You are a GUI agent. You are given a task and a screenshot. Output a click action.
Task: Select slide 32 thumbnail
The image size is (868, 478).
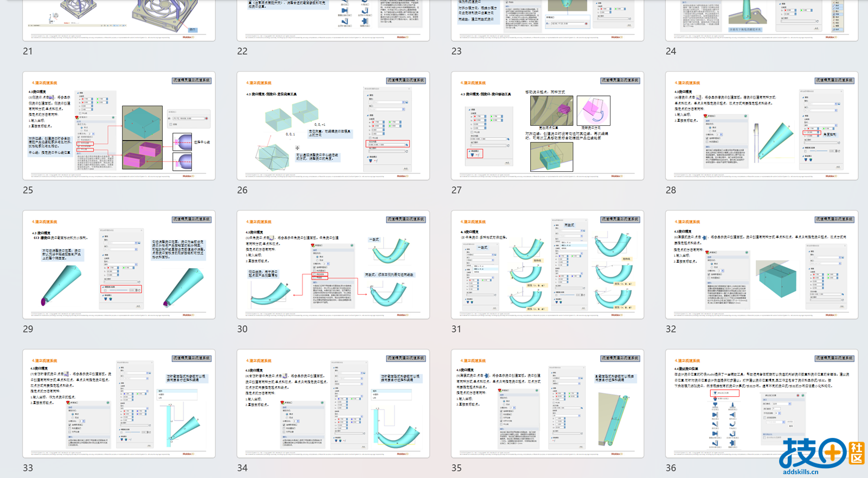(761, 264)
